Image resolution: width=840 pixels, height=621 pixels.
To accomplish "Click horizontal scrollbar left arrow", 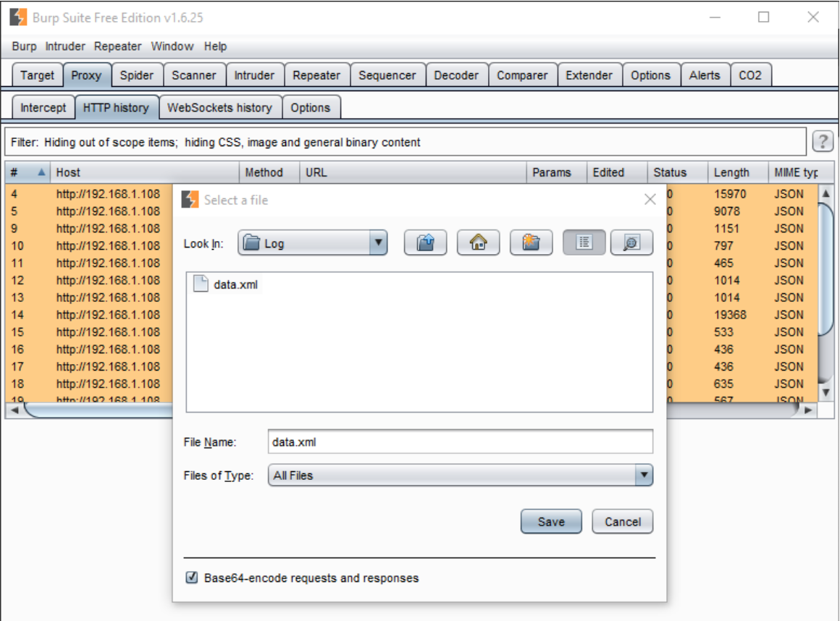I will coord(14,410).
